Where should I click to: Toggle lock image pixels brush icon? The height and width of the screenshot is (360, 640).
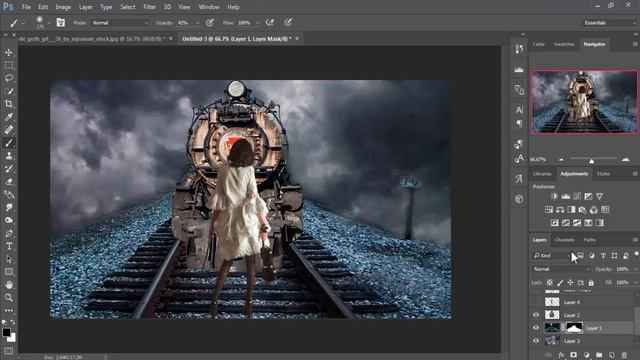(x=560, y=282)
